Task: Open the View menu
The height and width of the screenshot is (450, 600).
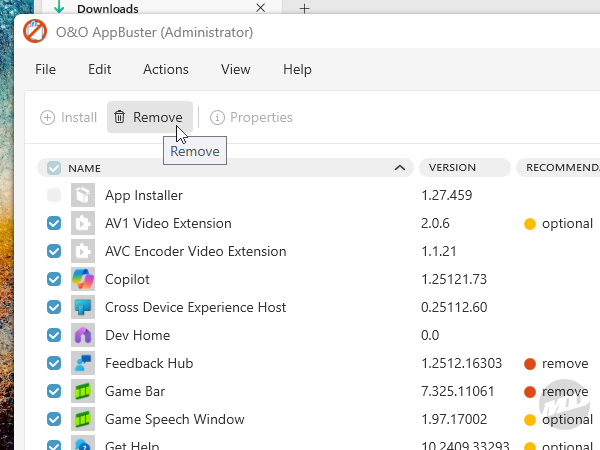Action: point(235,70)
